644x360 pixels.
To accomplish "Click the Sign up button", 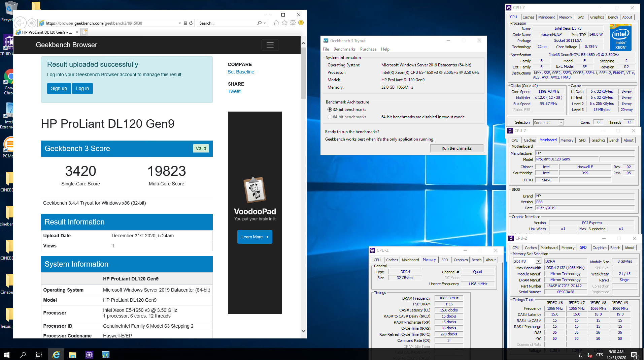I will coord(59,88).
